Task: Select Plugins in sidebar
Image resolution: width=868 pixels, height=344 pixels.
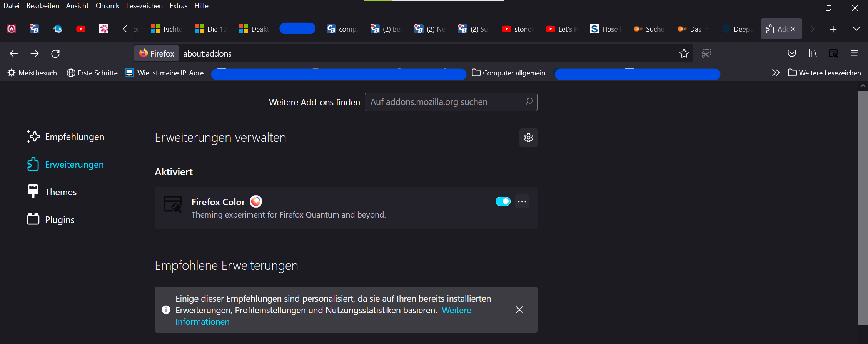Action: pos(51,220)
